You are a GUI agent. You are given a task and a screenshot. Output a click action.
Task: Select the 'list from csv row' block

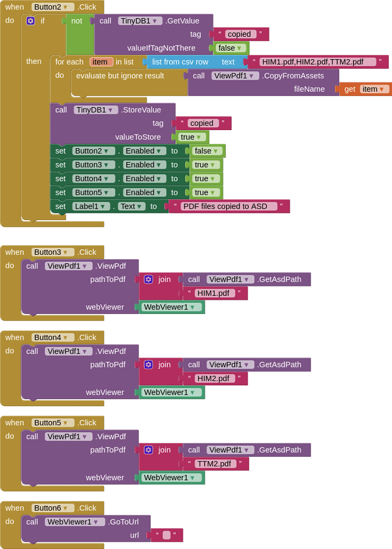[x=180, y=62]
